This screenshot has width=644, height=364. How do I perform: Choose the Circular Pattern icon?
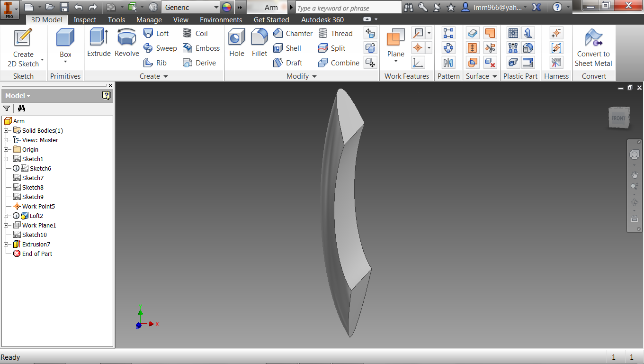coord(448,48)
